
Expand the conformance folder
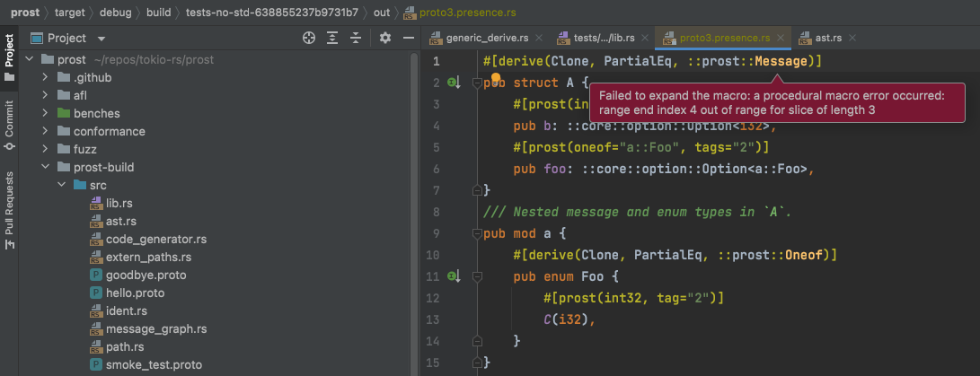tap(45, 132)
